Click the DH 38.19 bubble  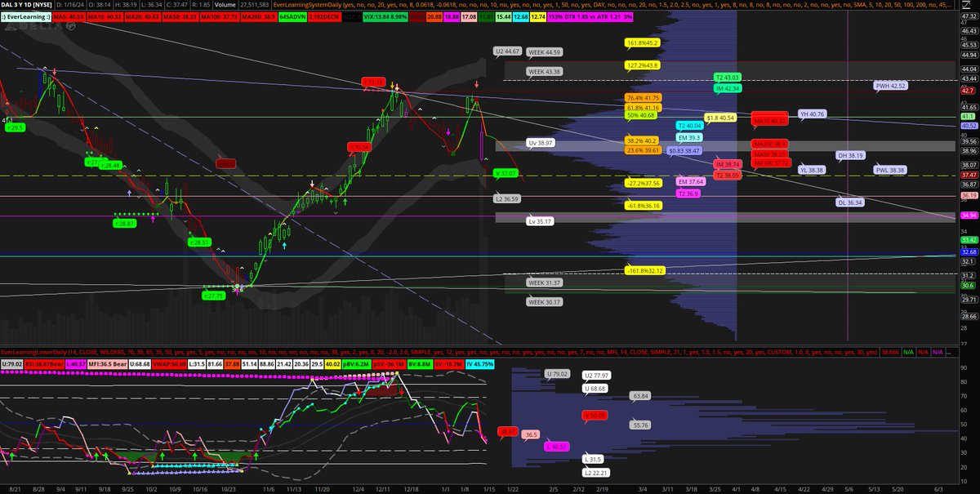point(850,155)
